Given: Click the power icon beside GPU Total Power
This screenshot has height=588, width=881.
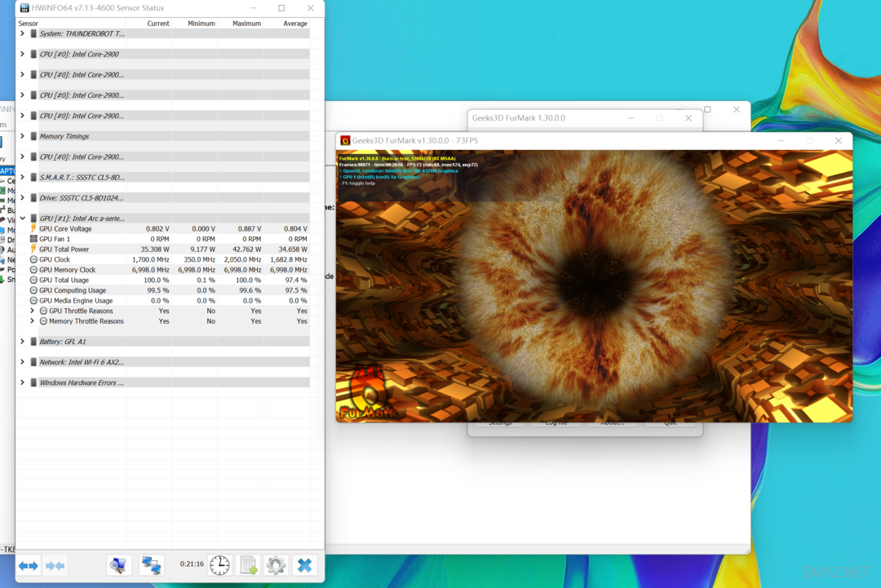Looking at the screenshot, I should [33, 249].
